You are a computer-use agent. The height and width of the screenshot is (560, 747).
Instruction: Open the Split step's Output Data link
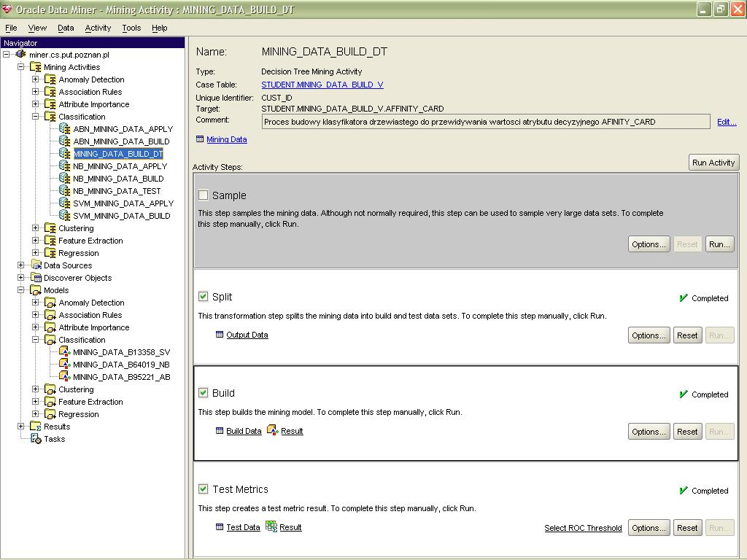(247, 335)
